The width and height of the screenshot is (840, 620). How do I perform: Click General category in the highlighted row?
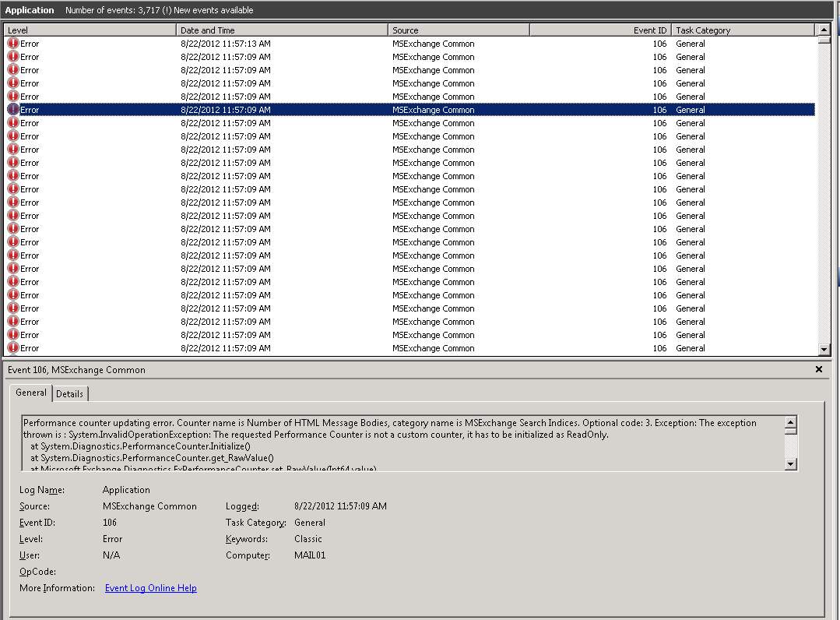[690, 110]
